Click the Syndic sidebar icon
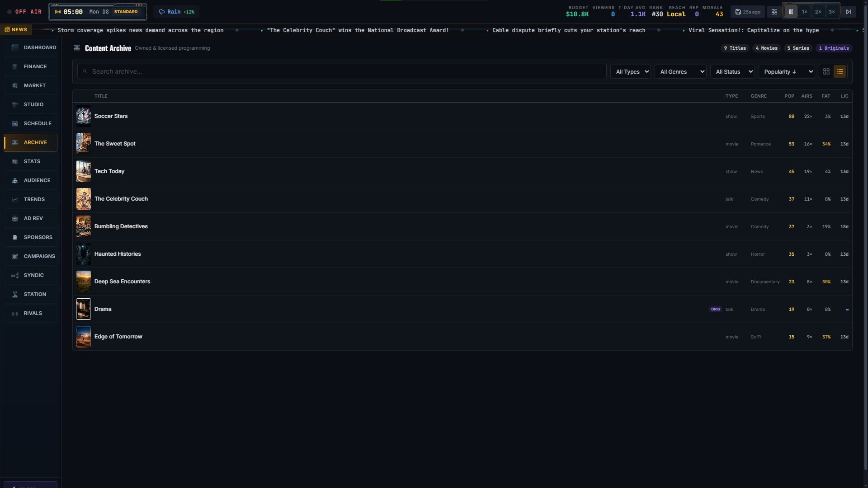Viewport: 868px width, 488px height. (x=15, y=275)
